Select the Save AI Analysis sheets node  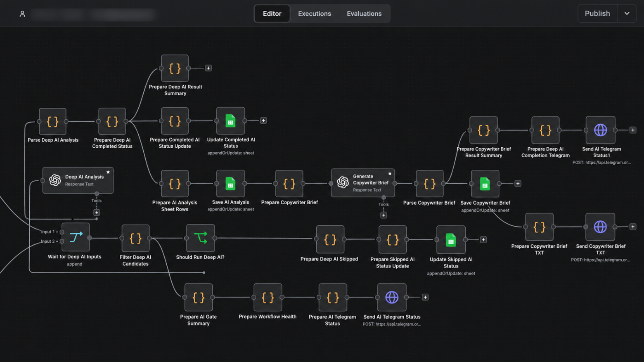point(230,184)
